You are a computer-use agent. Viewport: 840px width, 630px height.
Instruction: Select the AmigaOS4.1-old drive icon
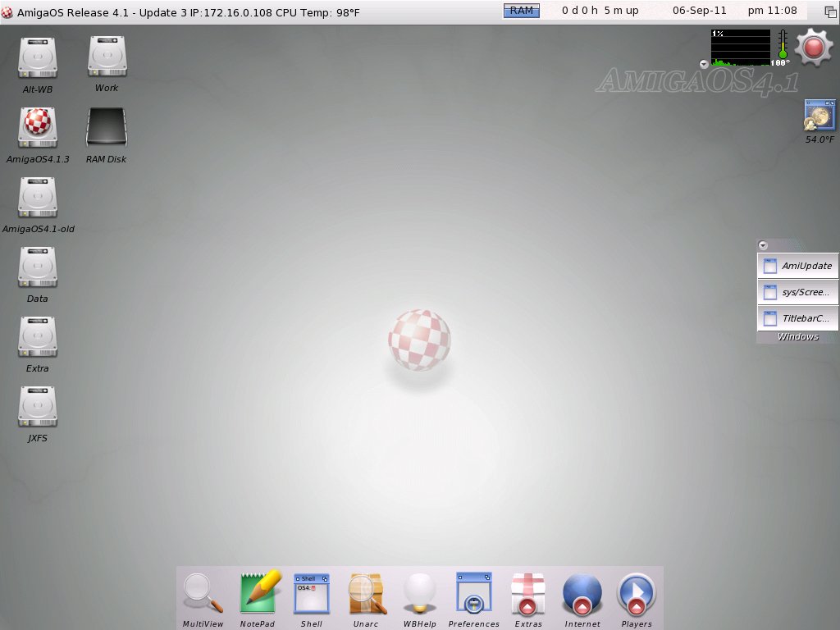(38, 197)
